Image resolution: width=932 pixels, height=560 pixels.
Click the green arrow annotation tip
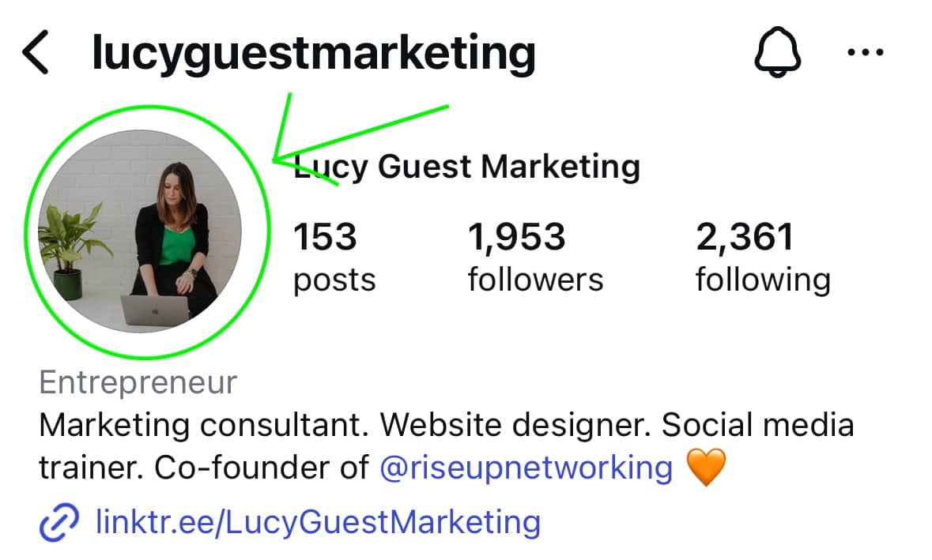[x=274, y=159]
